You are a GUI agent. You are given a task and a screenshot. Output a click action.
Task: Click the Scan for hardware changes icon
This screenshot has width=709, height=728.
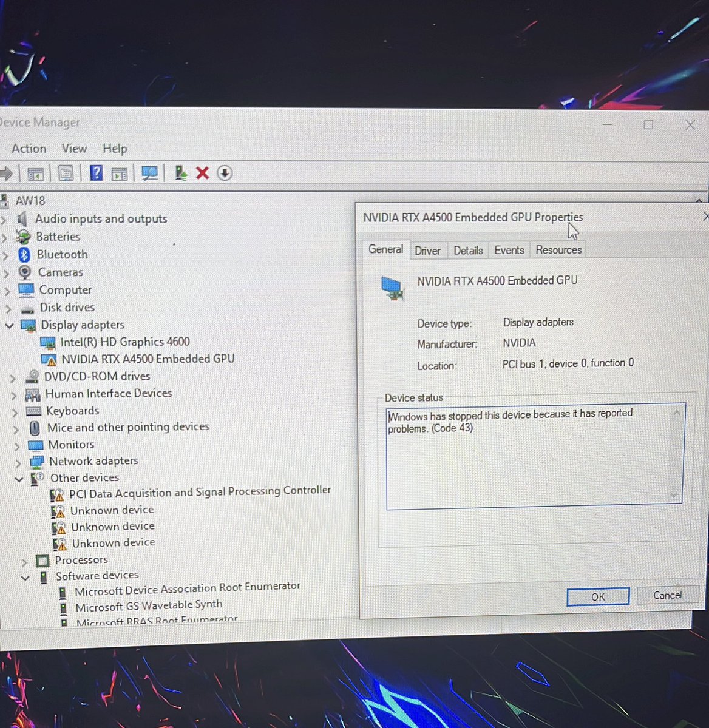[x=149, y=174]
